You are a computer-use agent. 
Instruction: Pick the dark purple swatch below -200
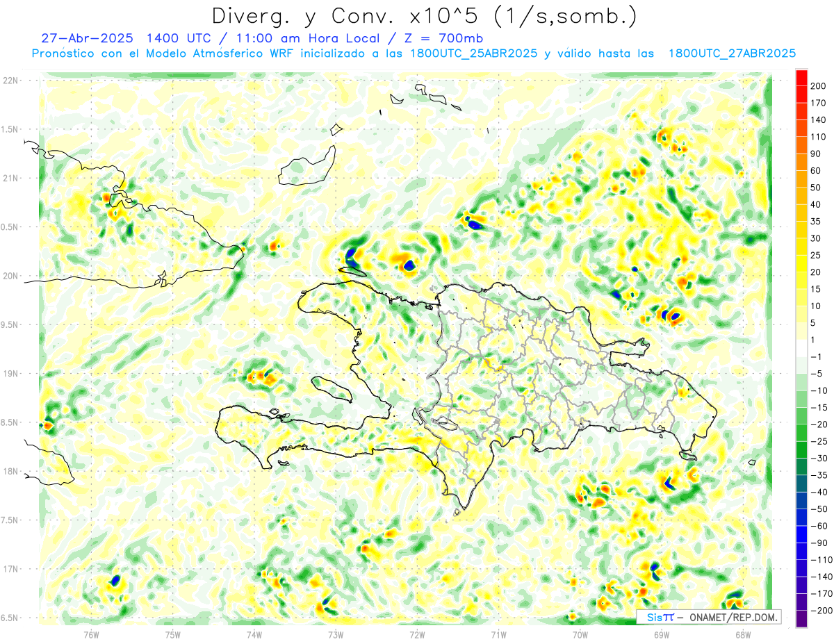click(802, 619)
